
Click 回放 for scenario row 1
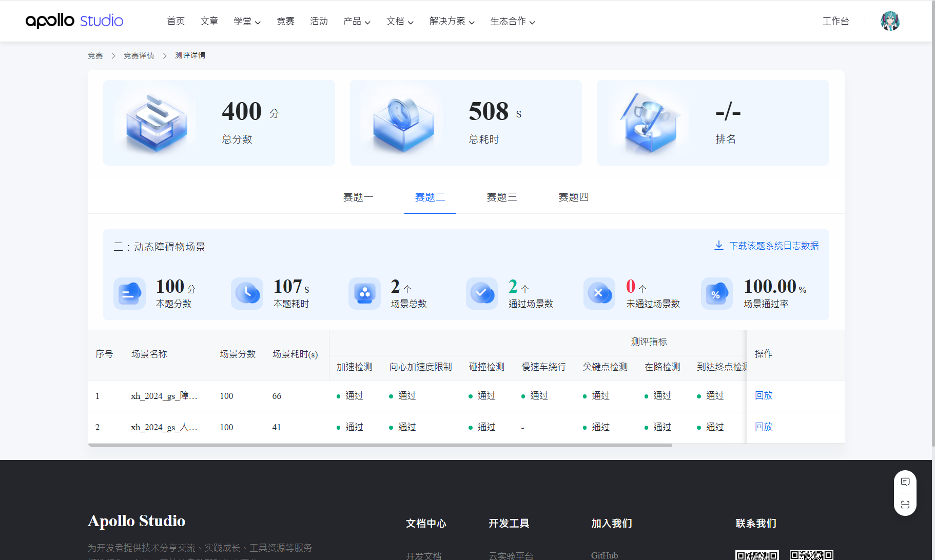(763, 395)
